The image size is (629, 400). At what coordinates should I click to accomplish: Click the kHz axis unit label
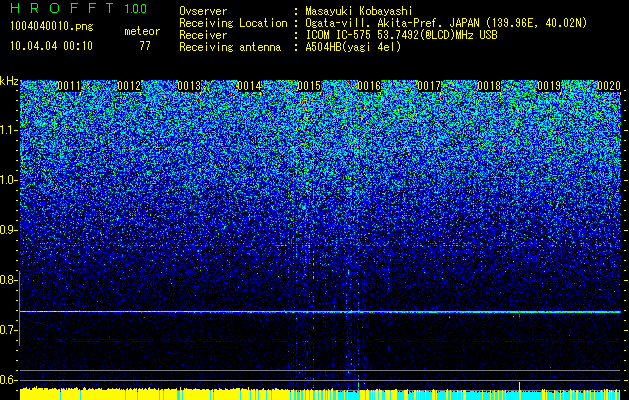pos(9,81)
